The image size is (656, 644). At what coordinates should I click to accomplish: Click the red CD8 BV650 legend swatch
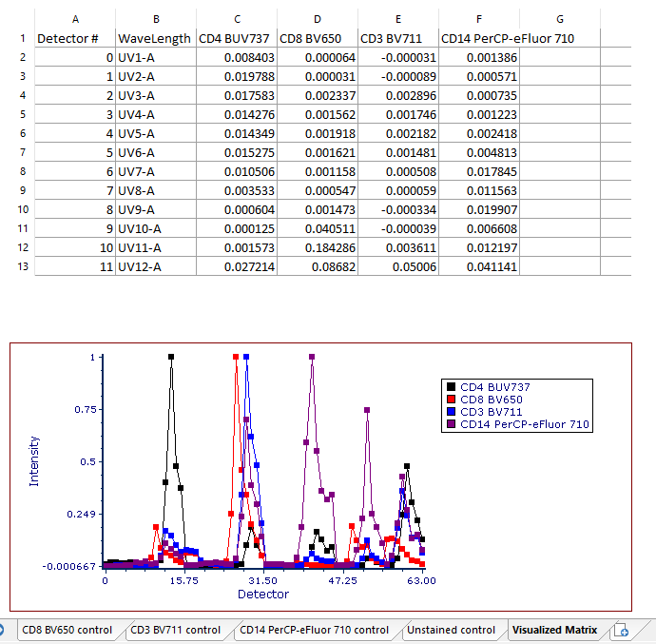(451, 400)
